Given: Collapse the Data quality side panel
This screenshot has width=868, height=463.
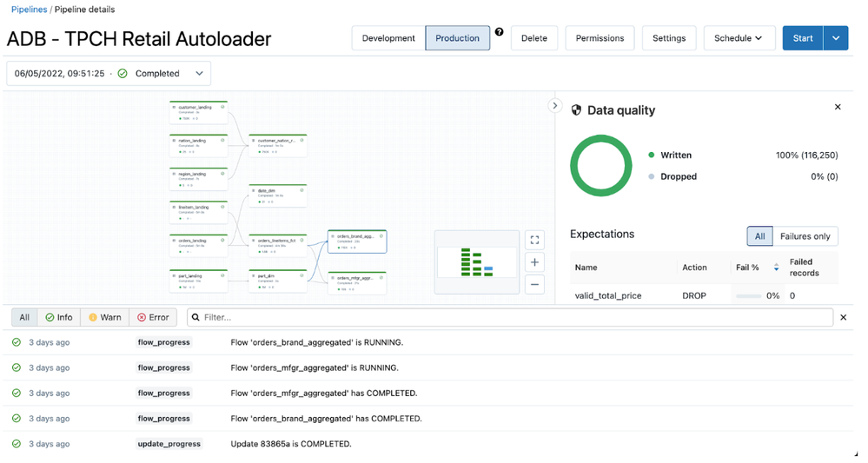Looking at the screenshot, I should click(x=554, y=106).
